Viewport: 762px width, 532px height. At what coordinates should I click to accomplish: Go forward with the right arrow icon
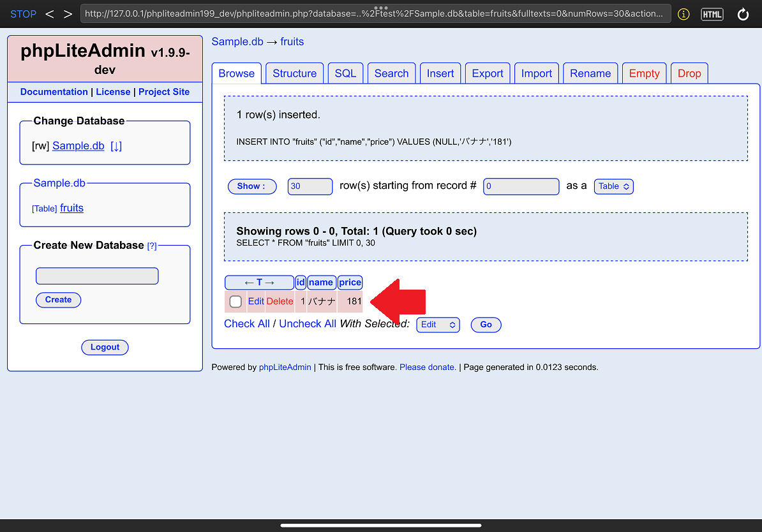68,14
